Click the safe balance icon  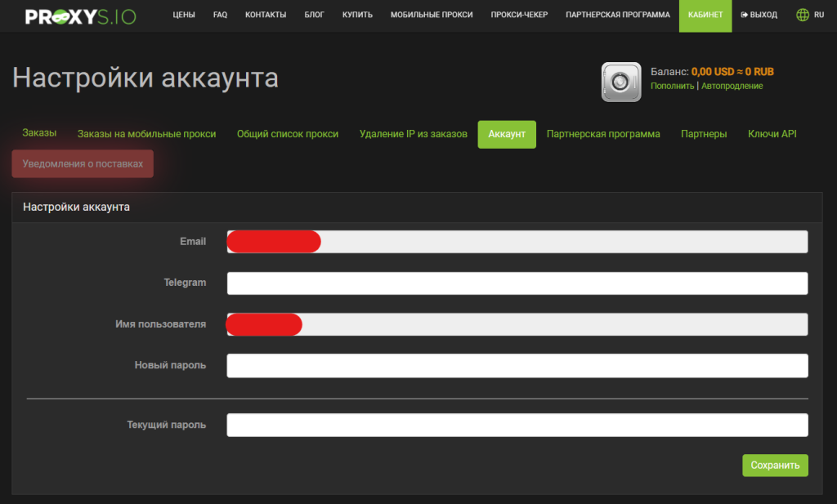point(621,82)
